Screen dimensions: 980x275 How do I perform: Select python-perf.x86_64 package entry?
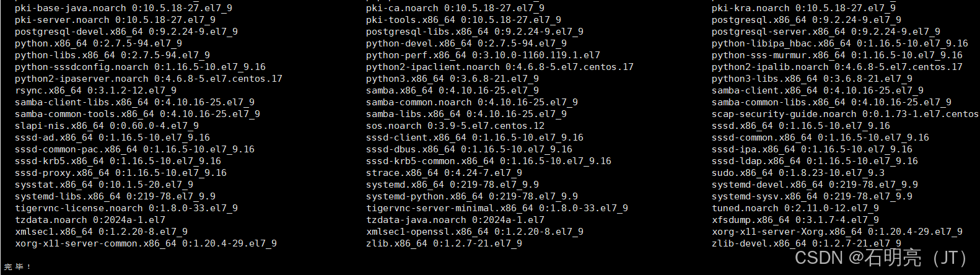pos(483,55)
